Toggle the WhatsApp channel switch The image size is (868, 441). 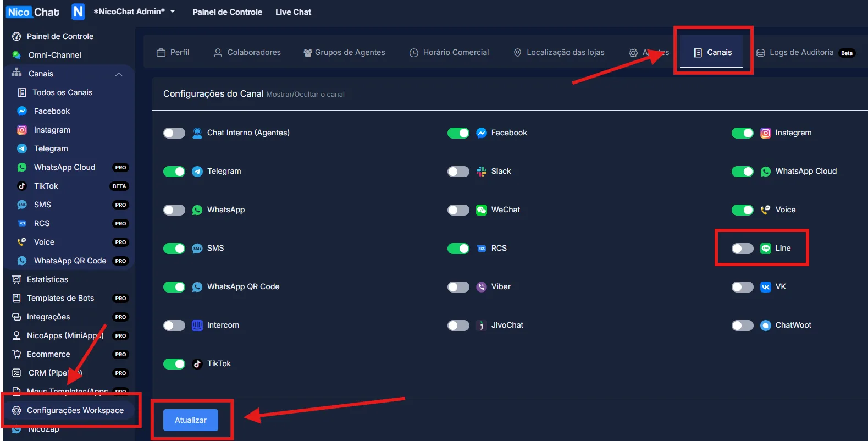click(x=174, y=210)
